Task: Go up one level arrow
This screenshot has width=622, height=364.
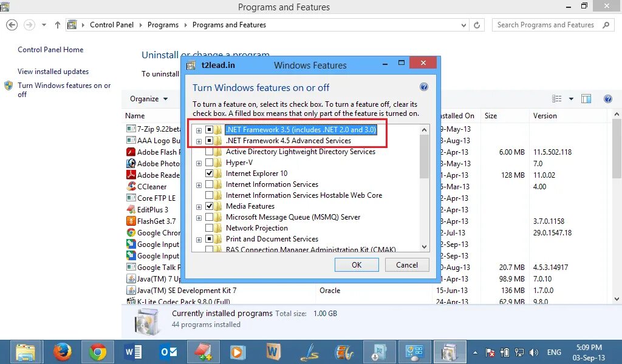Action: 58,25
